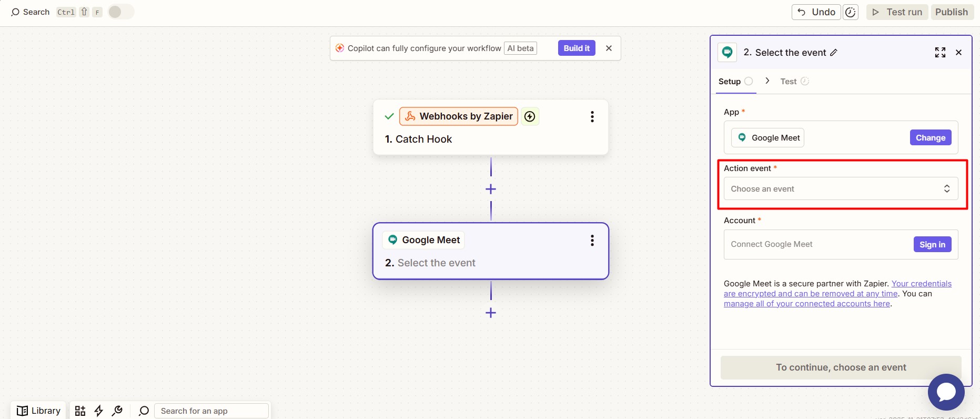
Task: Select the Setup tab
Action: point(730,82)
